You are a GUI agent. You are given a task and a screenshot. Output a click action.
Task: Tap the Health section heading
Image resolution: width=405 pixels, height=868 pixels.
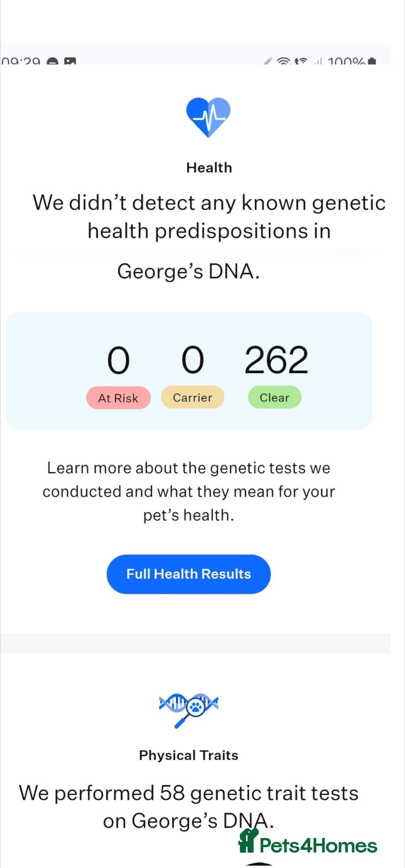point(209,168)
